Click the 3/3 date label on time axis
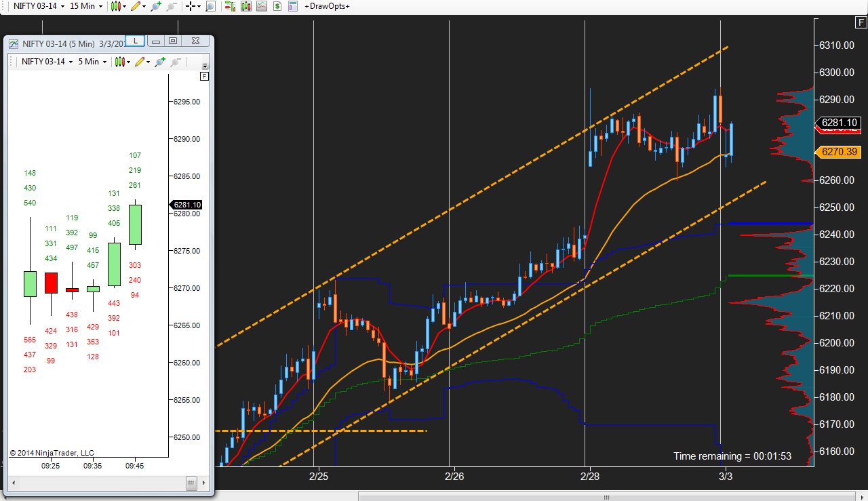The image size is (868, 501). pyautogui.click(x=726, y=477)
